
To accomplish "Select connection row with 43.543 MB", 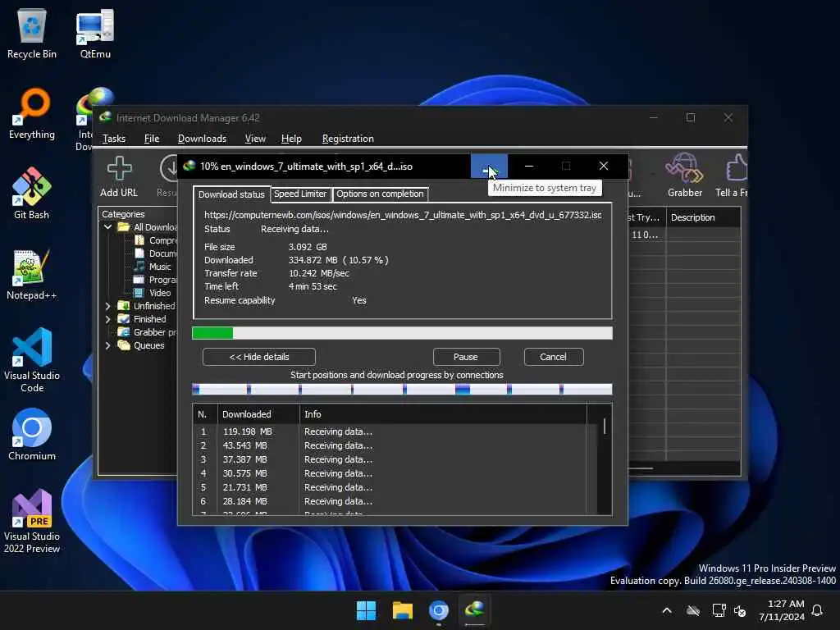I will click(x=395, y=445).
